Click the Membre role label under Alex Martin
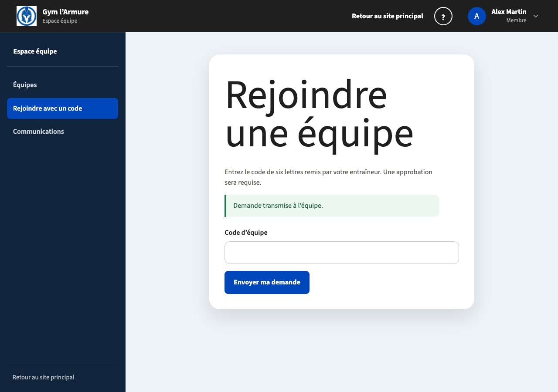558x392 pixels. pyautogui.click(x=516, y=20)
